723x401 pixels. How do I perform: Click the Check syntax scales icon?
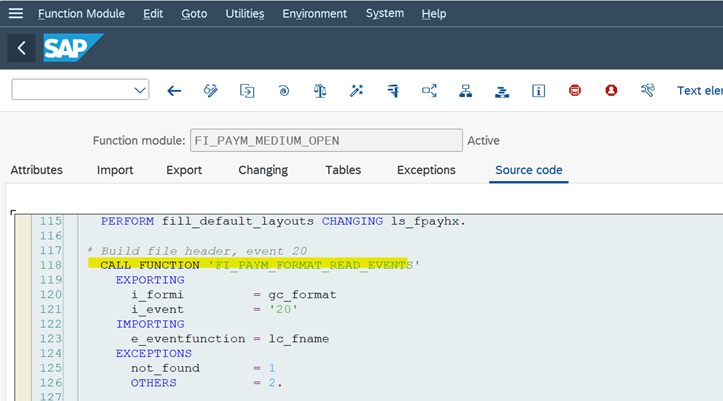[320, 91]
